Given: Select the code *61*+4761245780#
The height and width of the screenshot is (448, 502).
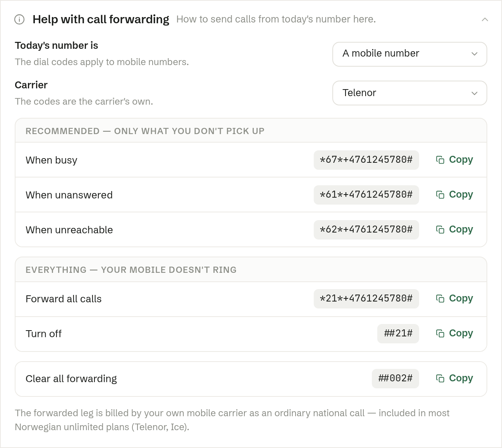Looking at the screenshot, I should pyautogui.click(x=366, y=195).
